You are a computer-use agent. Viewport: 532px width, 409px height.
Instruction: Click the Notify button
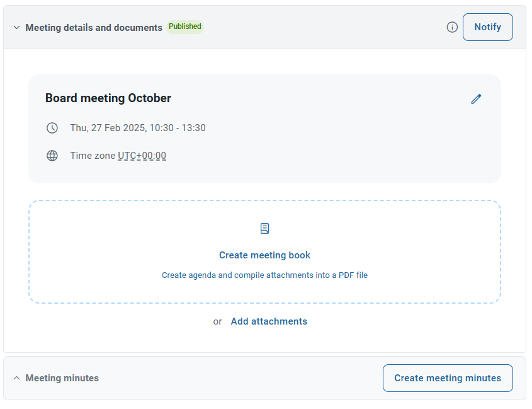click(487, 27)
